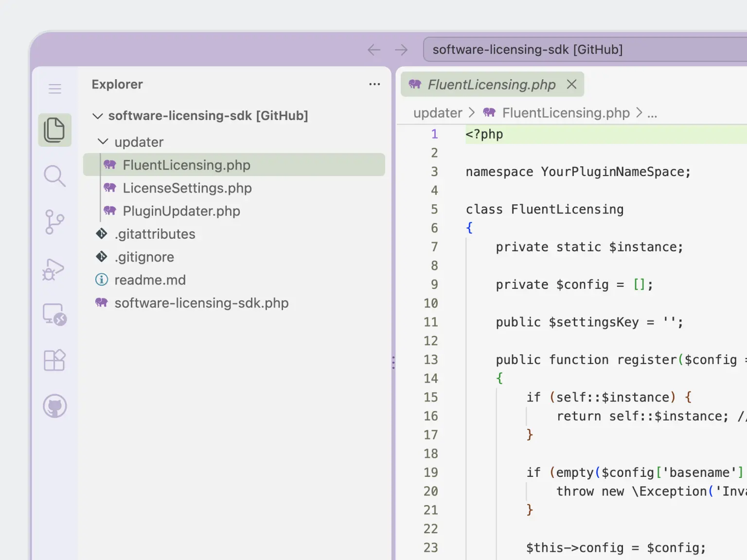Go back with the left arrow
Image resolution: width=747 pixels, height=560 pixels.
[373, 50]
